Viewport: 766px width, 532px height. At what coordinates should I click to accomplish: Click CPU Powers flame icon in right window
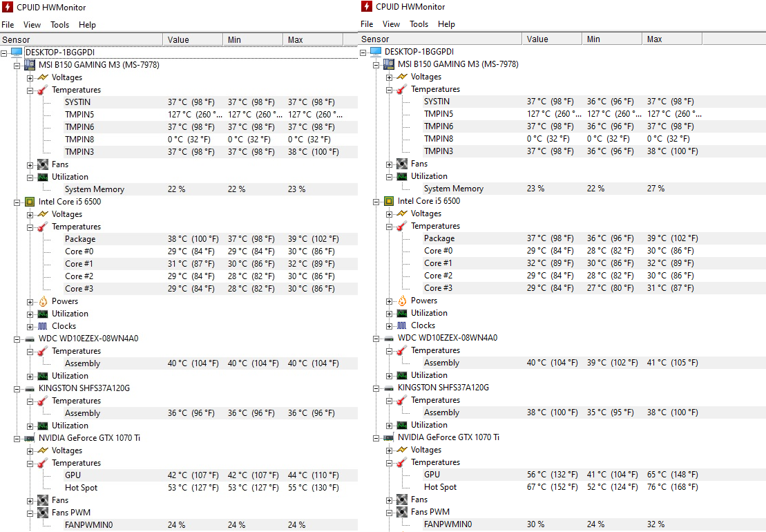point(402,301)
